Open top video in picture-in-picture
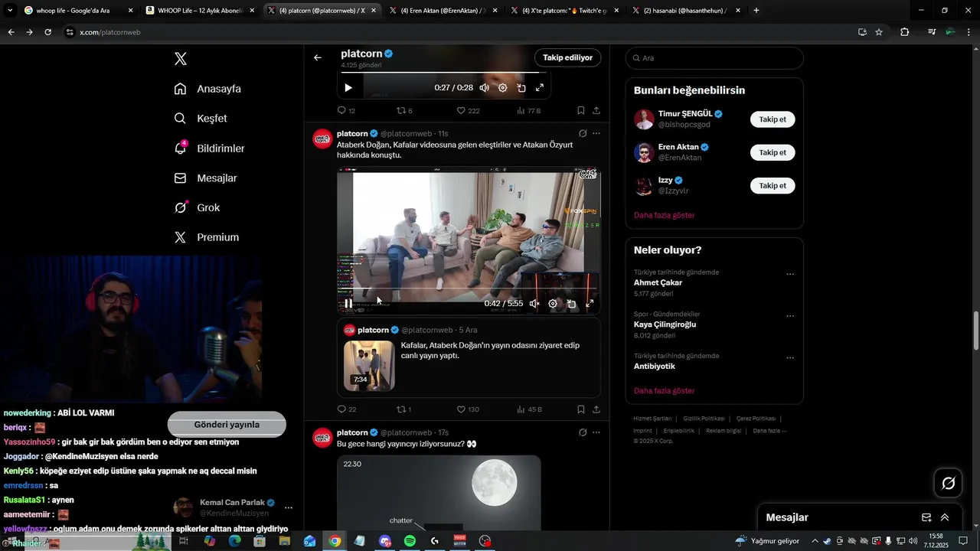Image resolution: width=980 pixels, height=551 pixels. (x=521, y=88)
